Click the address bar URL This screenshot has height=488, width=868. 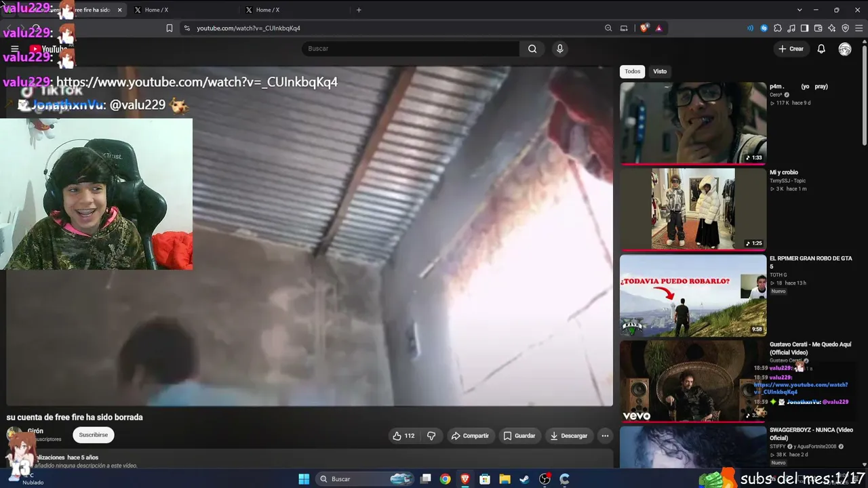coord(248,28)
